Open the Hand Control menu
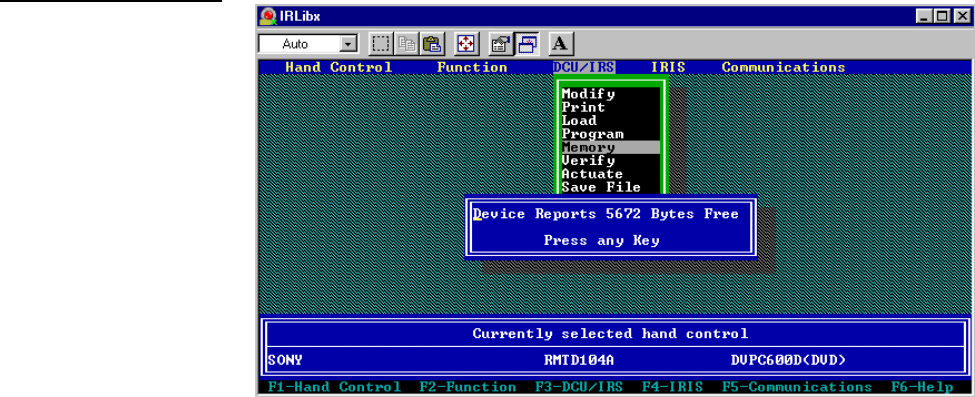The width and height of the screenshot is (975, 397). pos(338,67)
